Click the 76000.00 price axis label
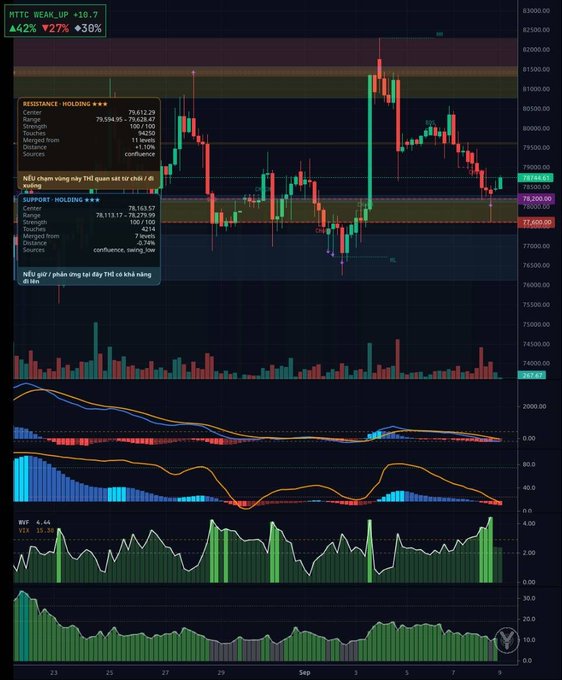Image resolution: width=562 pixels, height=680 pixels. pos(536,285)
